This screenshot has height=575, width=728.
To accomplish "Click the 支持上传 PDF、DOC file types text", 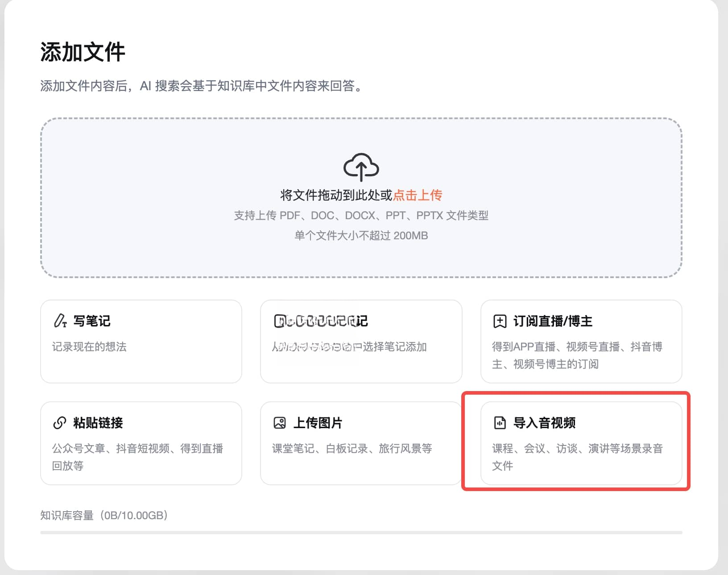I will [361, 215].
